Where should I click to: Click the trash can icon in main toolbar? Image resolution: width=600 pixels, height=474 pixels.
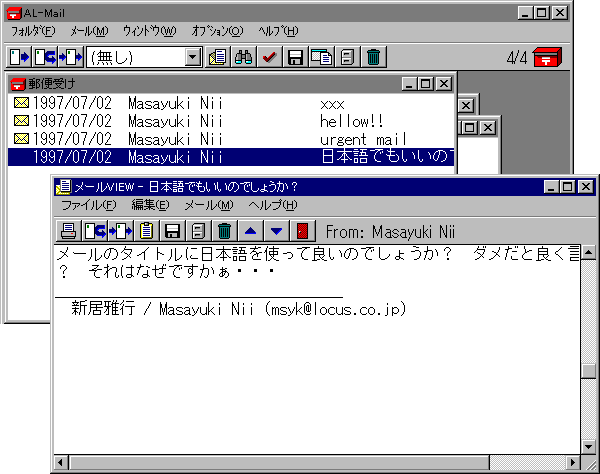point(373,57)
